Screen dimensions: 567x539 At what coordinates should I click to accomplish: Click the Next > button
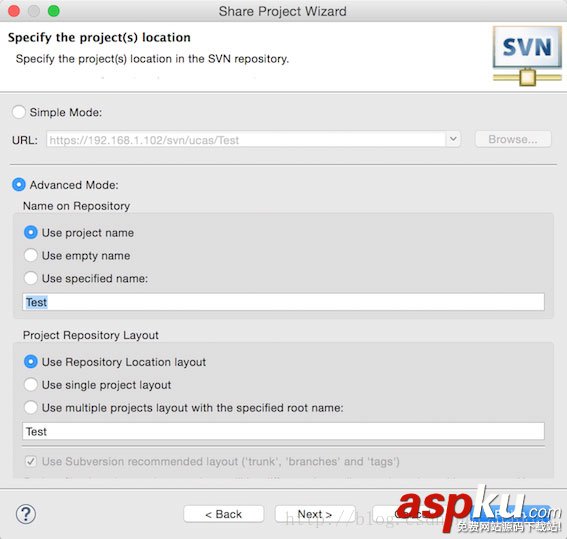(x=315, y=514)
